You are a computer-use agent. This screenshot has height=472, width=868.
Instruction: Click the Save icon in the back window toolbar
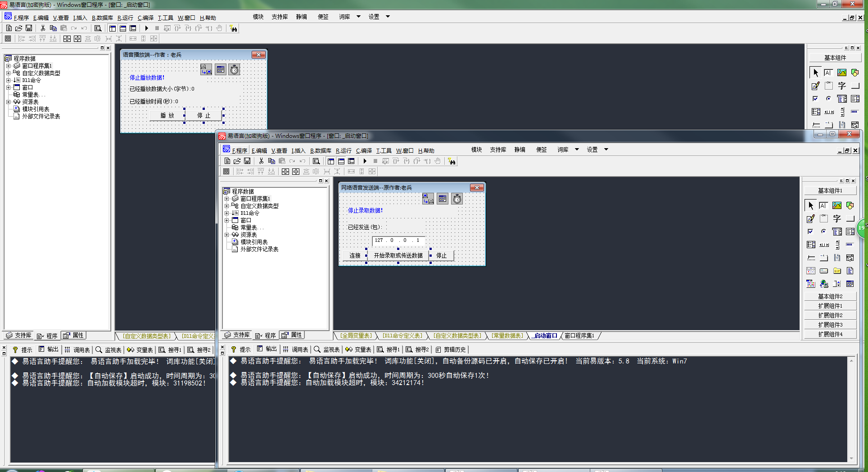[29, 28]
